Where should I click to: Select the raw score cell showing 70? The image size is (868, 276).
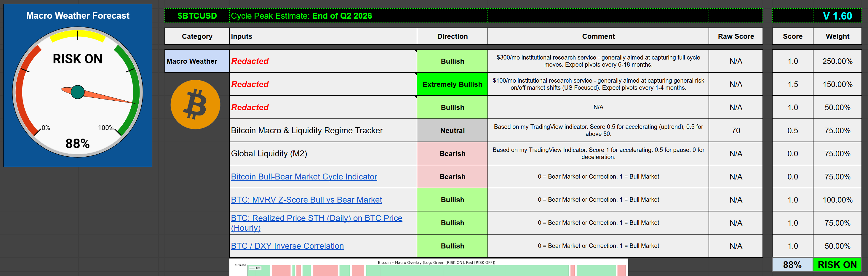click(735, 131)
